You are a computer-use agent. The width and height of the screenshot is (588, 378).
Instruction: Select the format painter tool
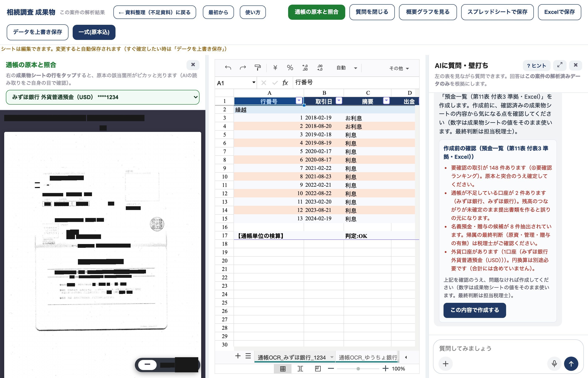click(x=257, y=68)
